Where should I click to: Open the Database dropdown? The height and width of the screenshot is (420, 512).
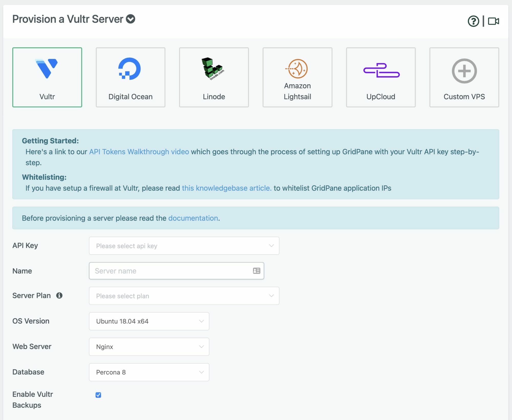coord(149,372)
